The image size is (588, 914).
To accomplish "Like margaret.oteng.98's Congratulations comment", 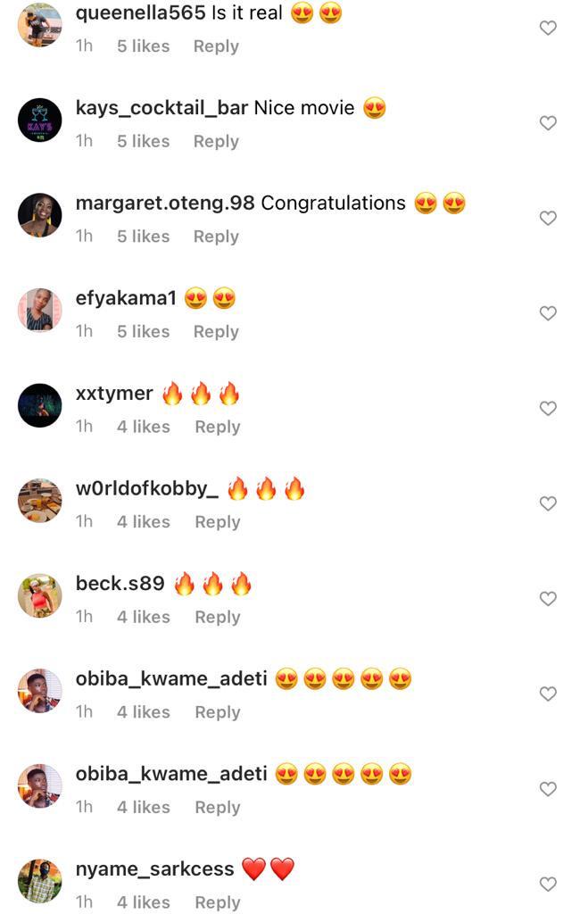I will [x=548, y=218].
